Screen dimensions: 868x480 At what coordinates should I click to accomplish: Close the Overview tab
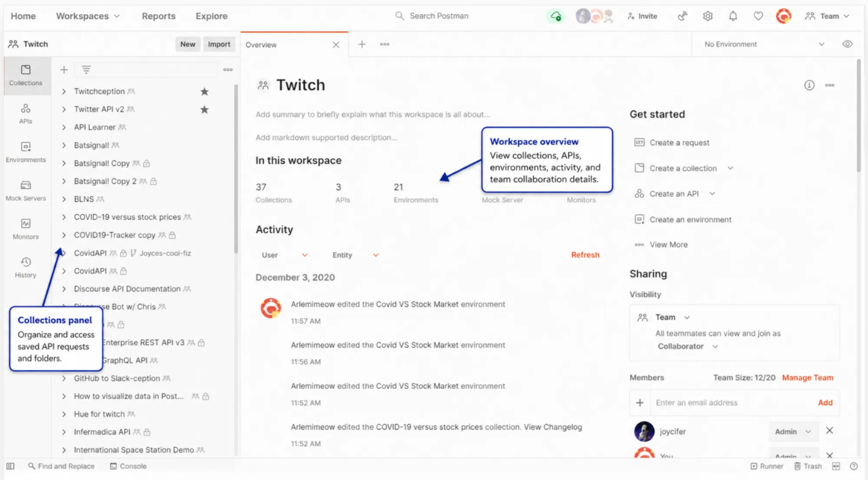(x=336, y=45)
